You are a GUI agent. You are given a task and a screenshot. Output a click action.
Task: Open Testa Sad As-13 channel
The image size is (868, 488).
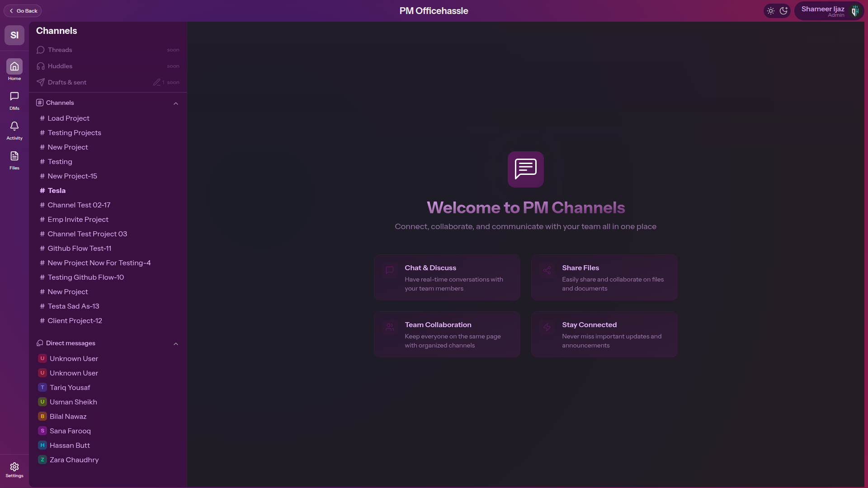pos(108,306)
